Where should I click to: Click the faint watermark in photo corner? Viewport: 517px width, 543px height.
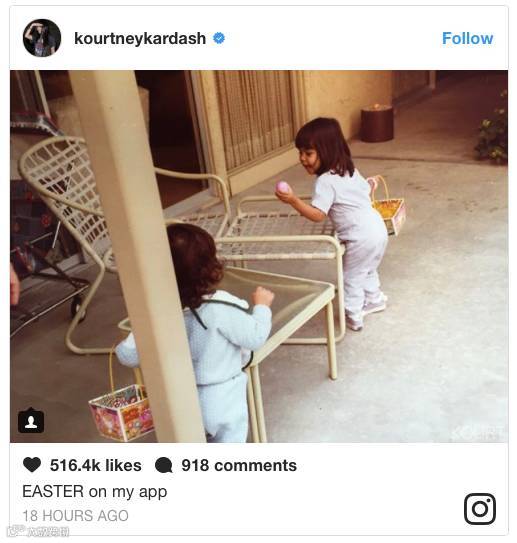click(x=481, y=433)
